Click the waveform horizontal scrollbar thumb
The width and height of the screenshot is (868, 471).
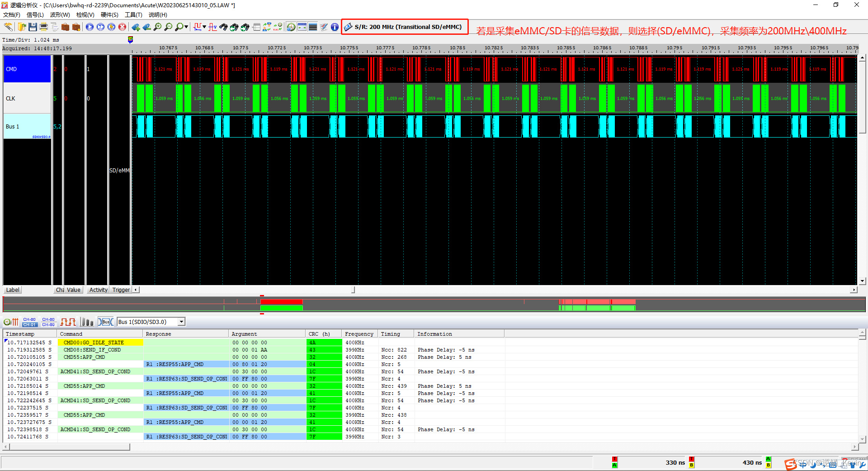point(353,290)
